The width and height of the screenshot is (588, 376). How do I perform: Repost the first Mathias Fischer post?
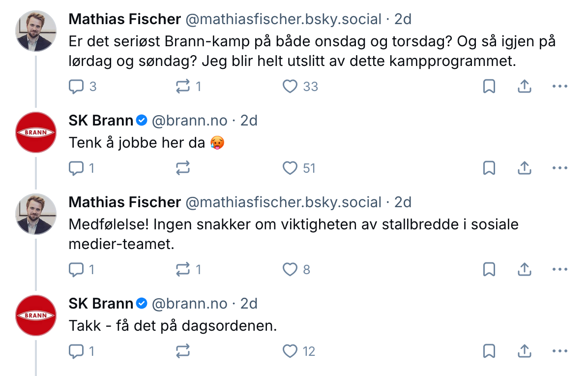pos(183,87)
